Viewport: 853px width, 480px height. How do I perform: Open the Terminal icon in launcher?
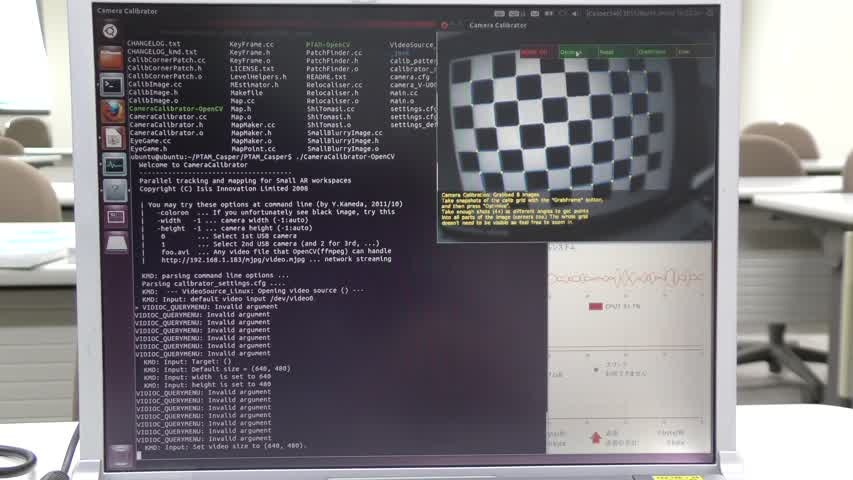click(112, 85)
